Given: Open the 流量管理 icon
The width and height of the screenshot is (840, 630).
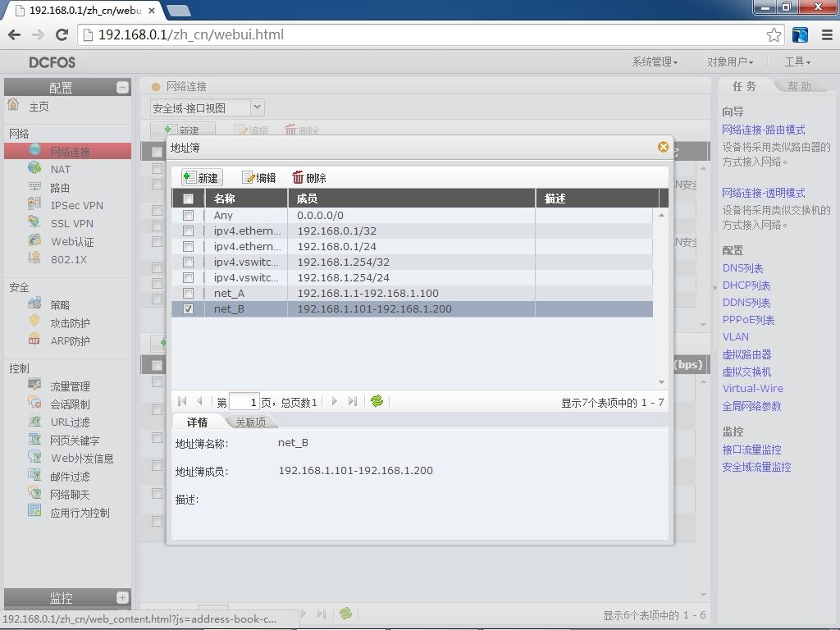Looking at the screenshot, I should pyautogui.click(x=34, y=386).
